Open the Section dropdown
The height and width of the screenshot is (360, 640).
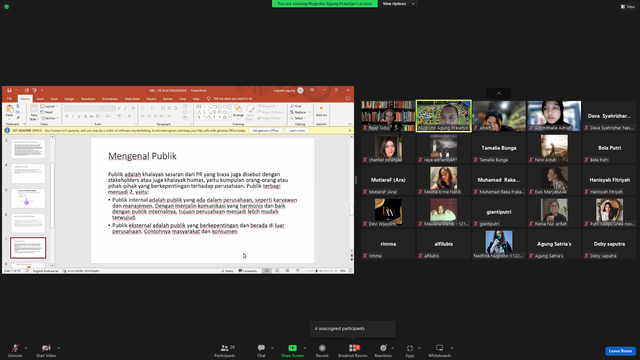(49, 118)
